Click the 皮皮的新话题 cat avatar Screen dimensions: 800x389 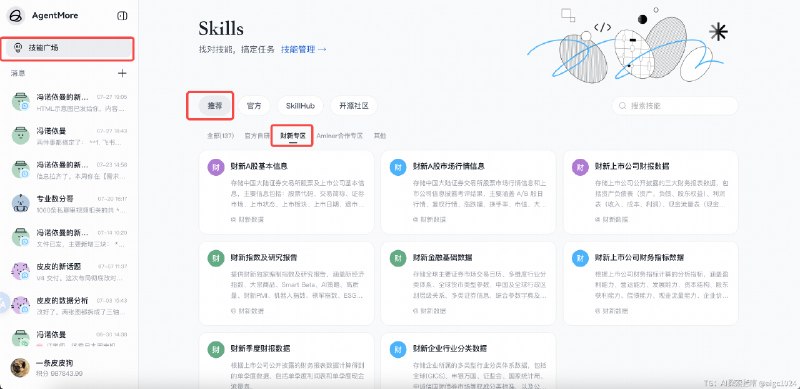coord(20,271)
